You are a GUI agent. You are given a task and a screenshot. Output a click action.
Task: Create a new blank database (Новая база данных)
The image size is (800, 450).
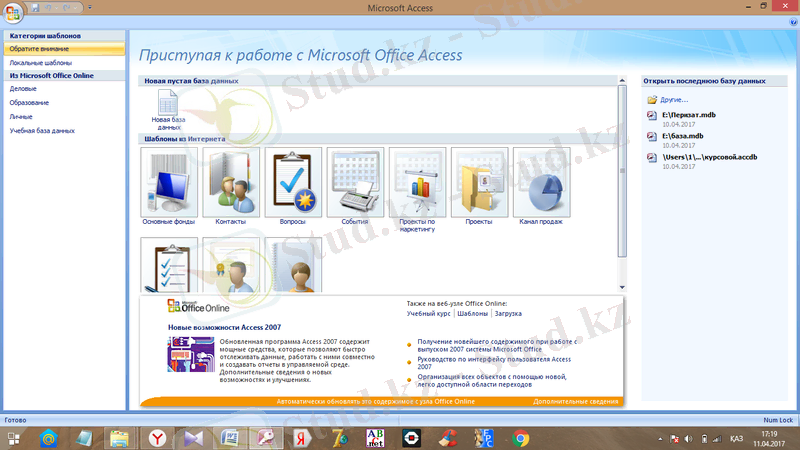[169, 108]
